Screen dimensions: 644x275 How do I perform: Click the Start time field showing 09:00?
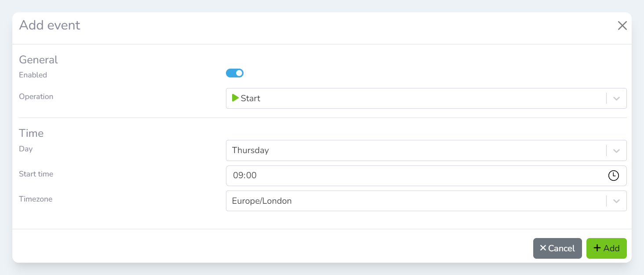click(x=413, y=176)
